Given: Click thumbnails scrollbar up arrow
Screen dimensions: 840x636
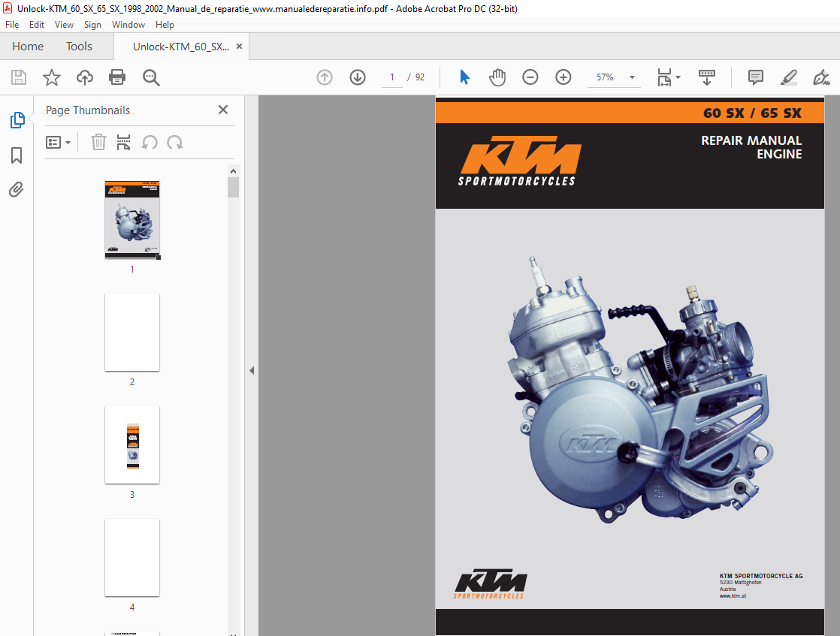Looking at the screenshot, I should pyautogui.click(x=233, y=171).
